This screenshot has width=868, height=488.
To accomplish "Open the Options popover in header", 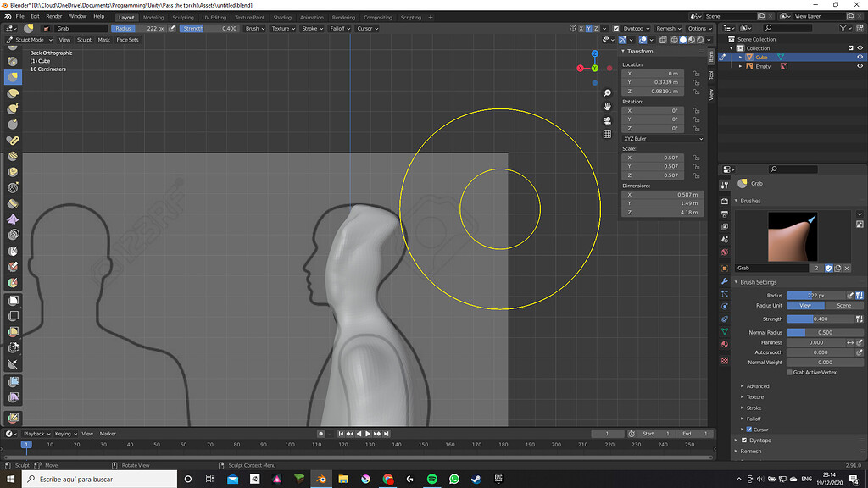I will (699, 28).
